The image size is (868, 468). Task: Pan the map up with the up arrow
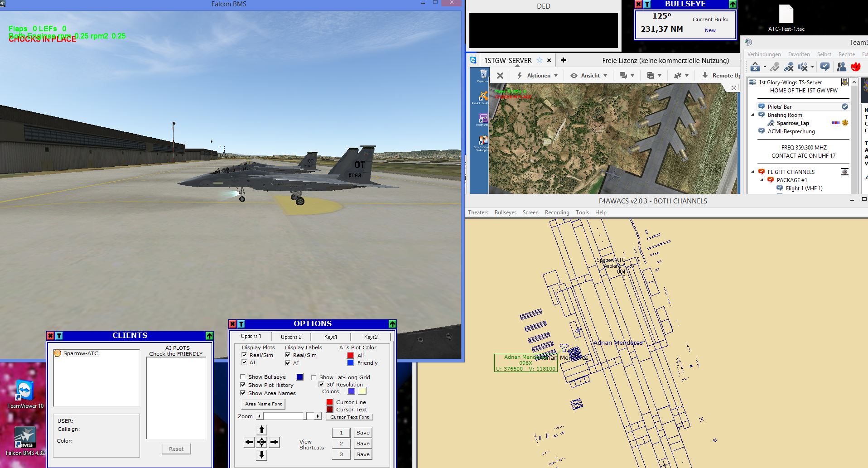point(261,429)
